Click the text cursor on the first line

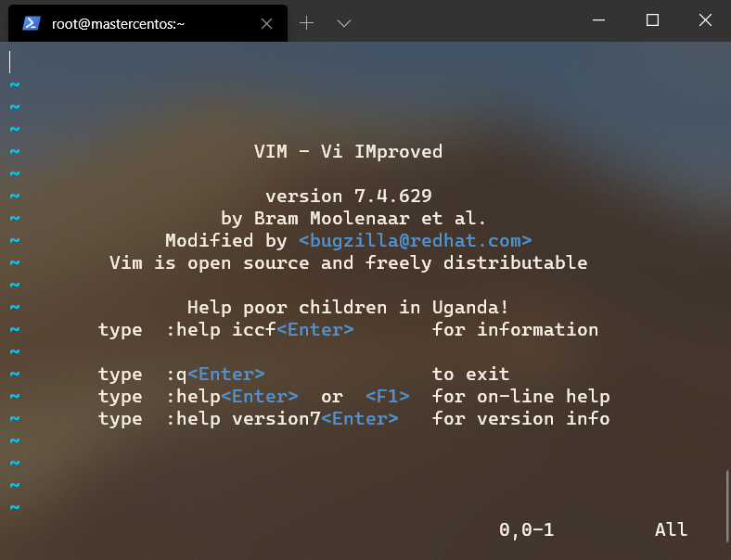click(10, 62)
